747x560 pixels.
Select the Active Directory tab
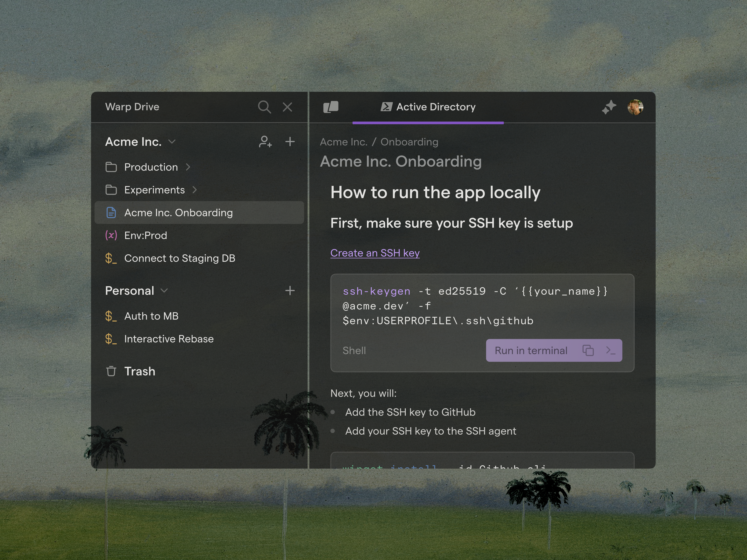click(x=428, y=107)
